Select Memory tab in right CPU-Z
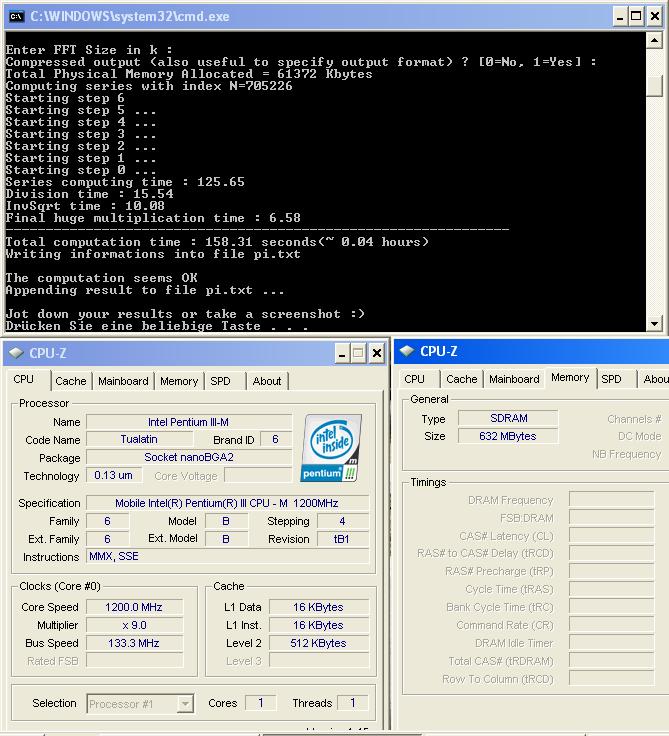This screenshot has width=669, height=736. pyautogui.click(x=570, y=377)
